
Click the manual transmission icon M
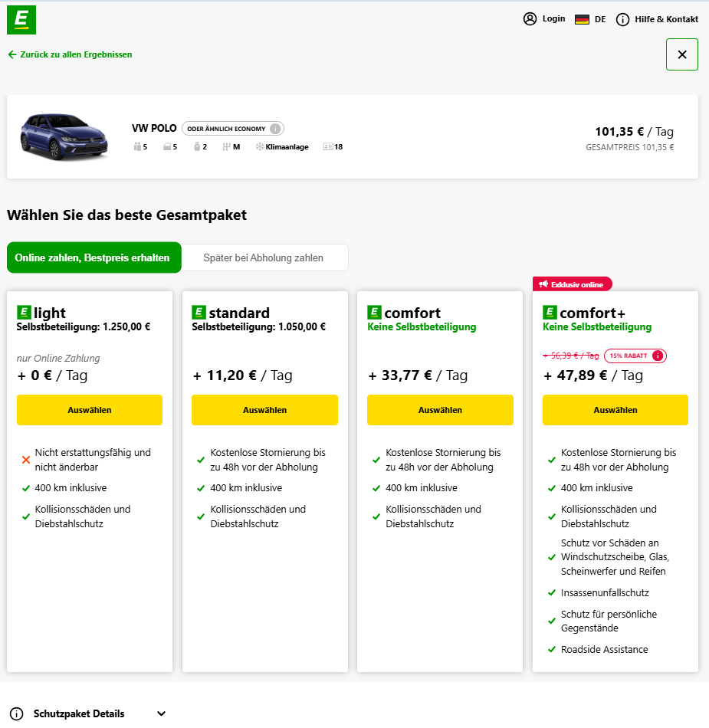pyautogui.click(x=226, y=146)
